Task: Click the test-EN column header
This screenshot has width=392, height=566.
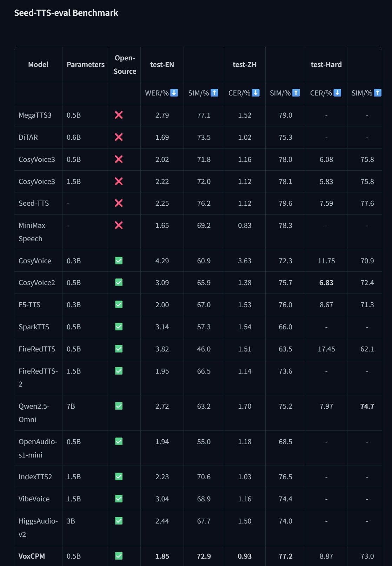Action: click(x=162, y=65)
